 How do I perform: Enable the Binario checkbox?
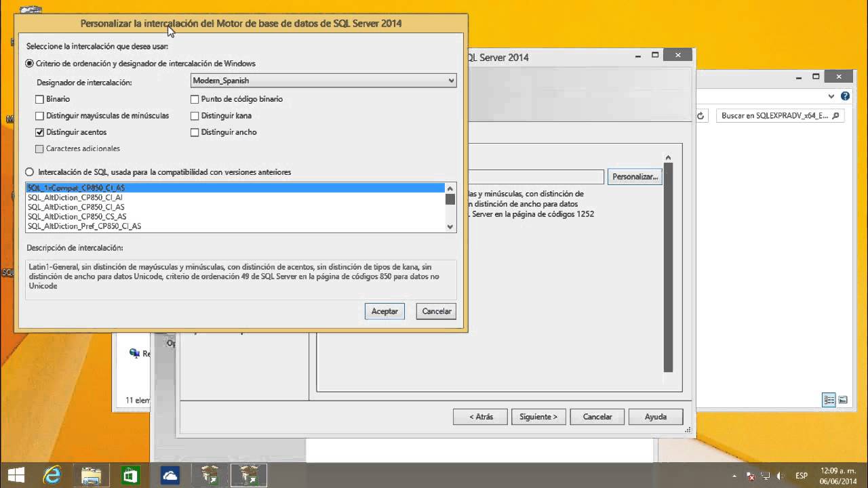(39, 99)
